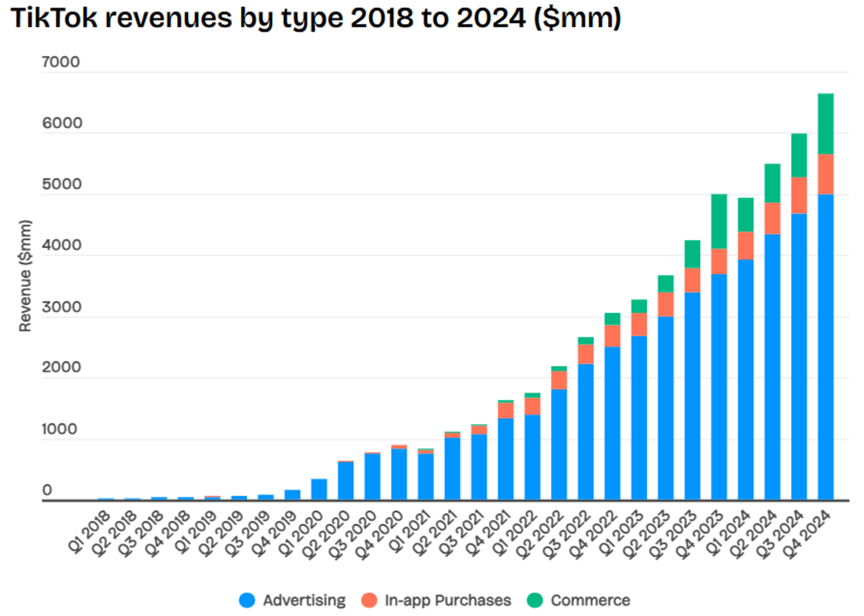
Task: Click the Q4 2024 x-axis label
Action: (809, 533)
